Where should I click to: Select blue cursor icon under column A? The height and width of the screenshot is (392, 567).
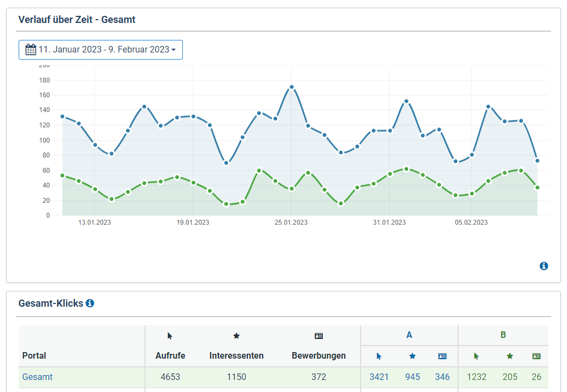(379, 356)
